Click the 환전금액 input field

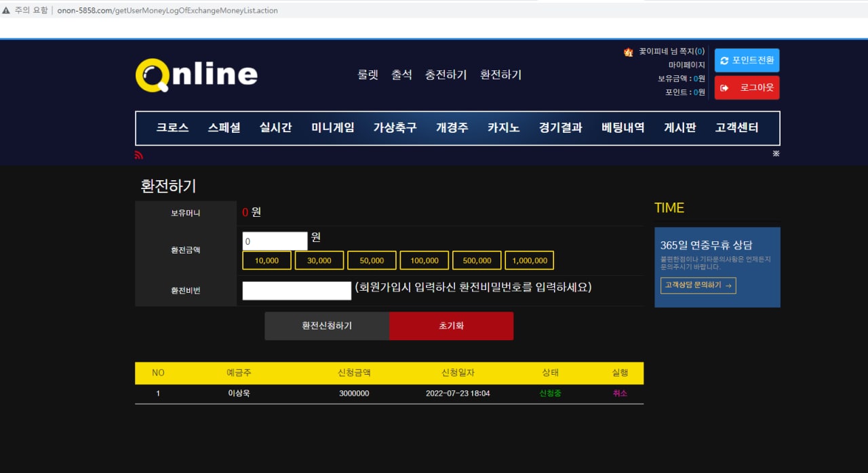pyautogui.click(x=275, y=241)
